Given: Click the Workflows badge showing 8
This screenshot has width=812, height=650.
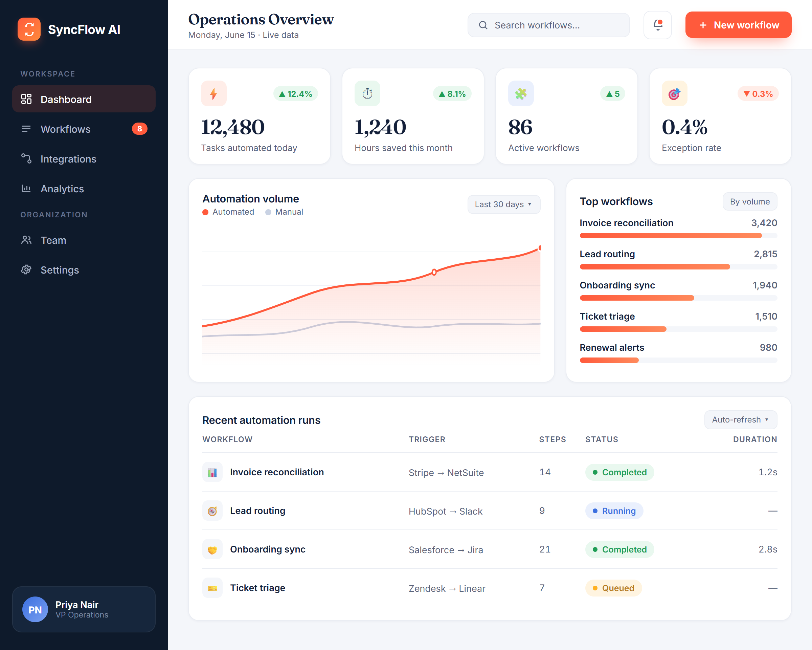Looking at the screenshot, I should click(x=139, y=129).
